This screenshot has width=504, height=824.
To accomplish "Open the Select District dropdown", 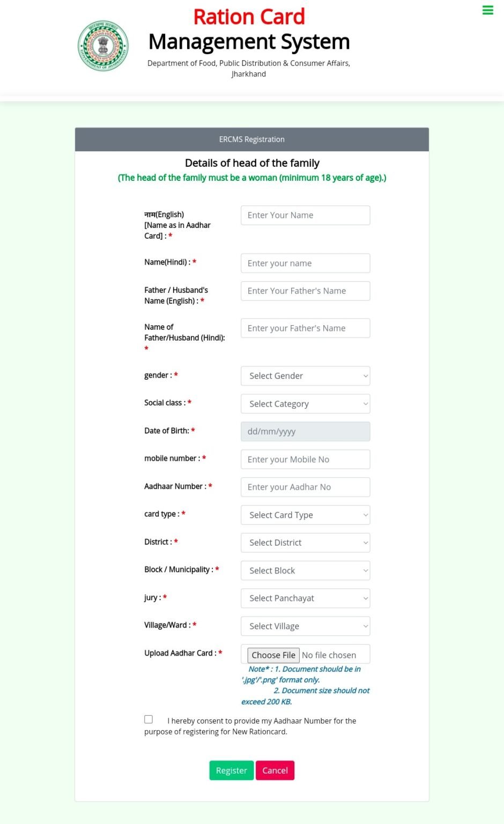I will [305, 542].
